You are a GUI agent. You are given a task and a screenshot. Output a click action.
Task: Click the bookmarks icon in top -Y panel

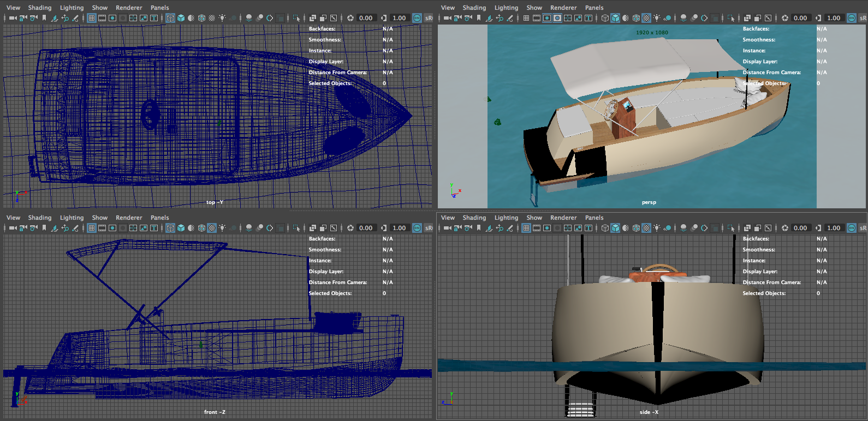(x=44, y=18)
